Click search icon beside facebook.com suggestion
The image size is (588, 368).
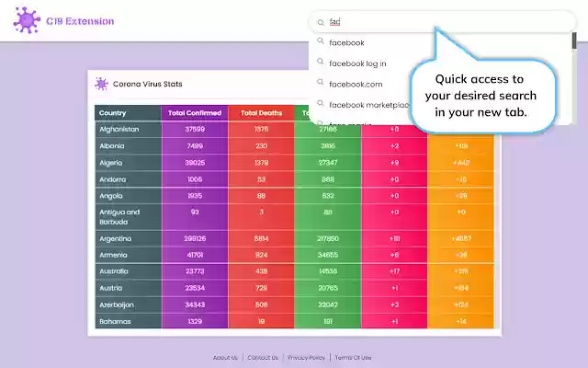pyautogui.click(x=321, y=82)
